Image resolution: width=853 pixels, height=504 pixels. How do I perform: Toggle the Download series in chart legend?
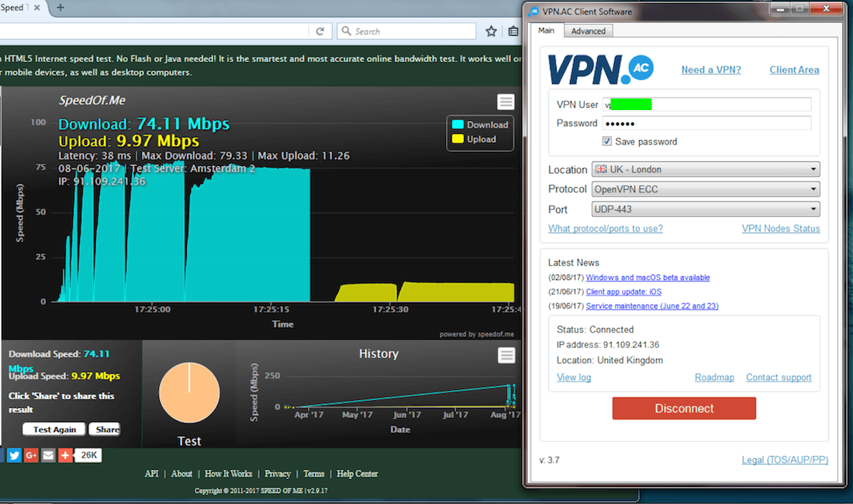480,125
